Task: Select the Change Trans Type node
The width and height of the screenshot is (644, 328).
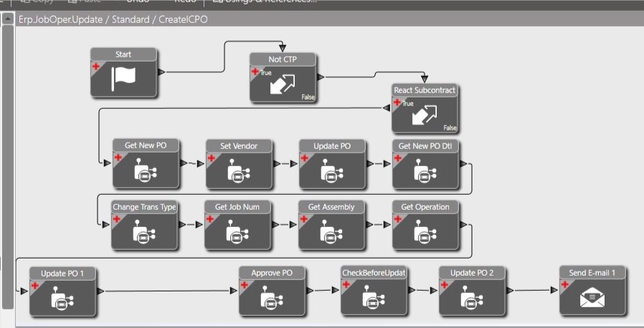Action: click(144, 225)
